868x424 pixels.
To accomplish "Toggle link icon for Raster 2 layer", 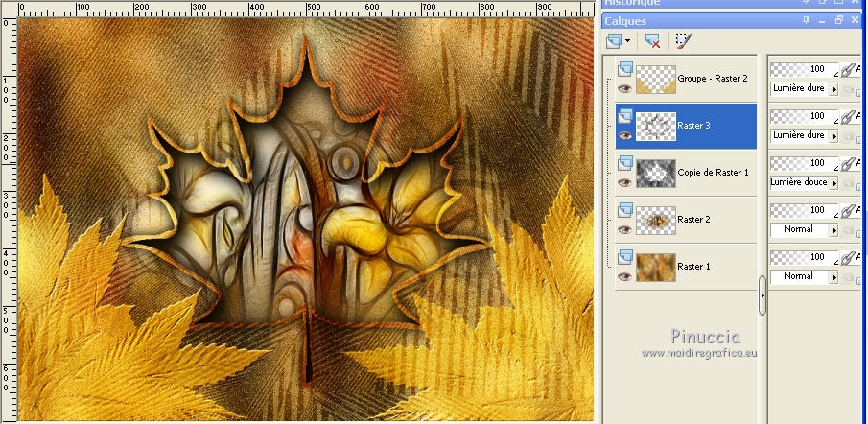I will point(847,211).
